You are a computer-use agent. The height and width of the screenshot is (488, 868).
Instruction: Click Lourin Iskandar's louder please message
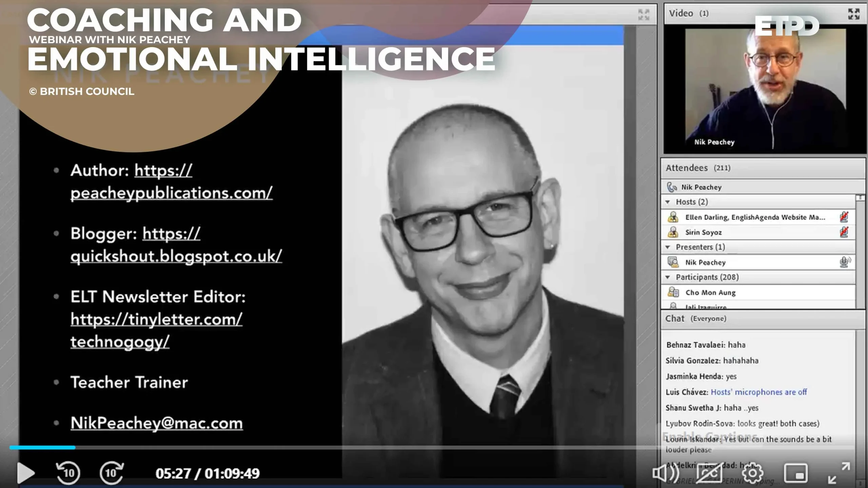(748, 444)
